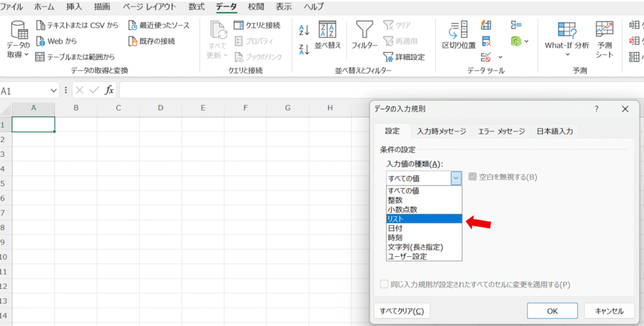This screenshot has height=326, width=644.
Task: Click the 予測シート forecast icon
Action: point(604,30)
